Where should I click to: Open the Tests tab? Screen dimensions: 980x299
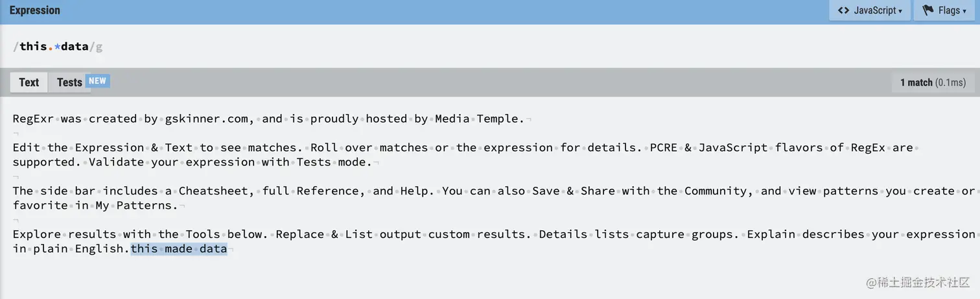coord(69,82)
